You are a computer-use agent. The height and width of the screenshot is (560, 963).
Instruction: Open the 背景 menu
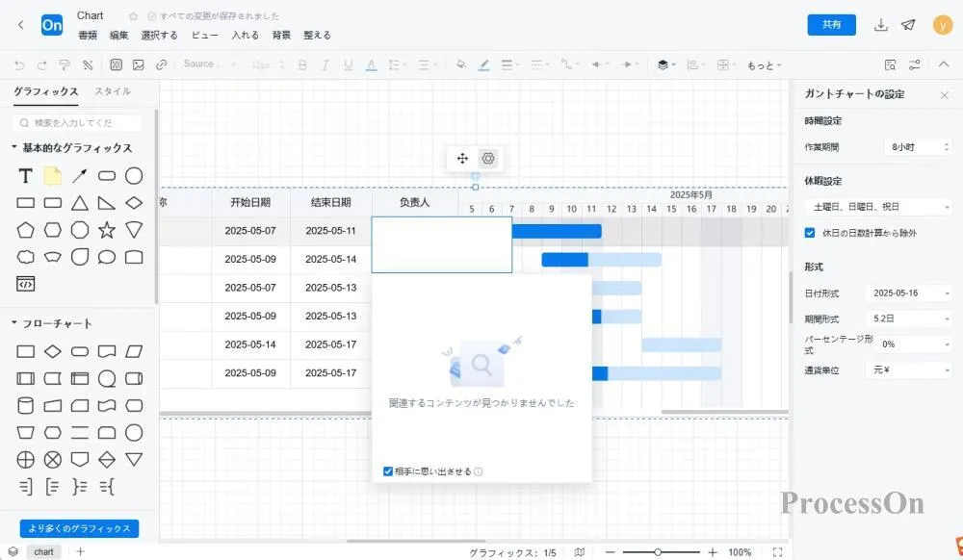click(281, 35)
